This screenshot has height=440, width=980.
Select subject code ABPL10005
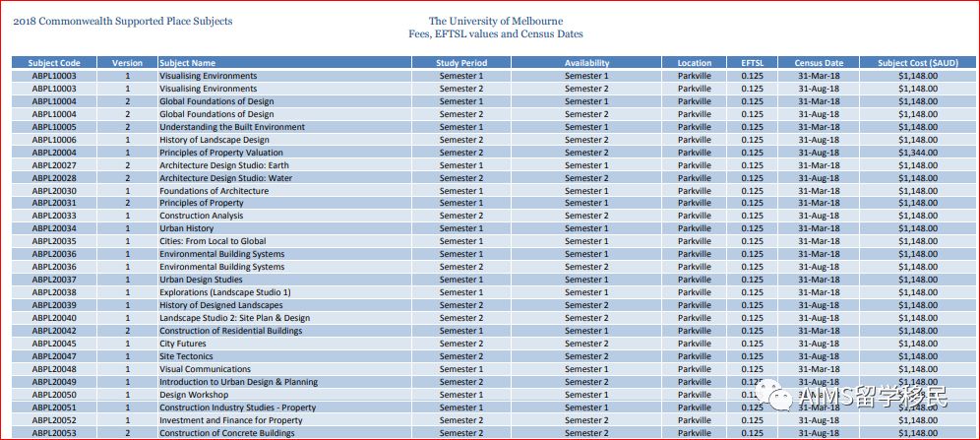coord(54,127)
